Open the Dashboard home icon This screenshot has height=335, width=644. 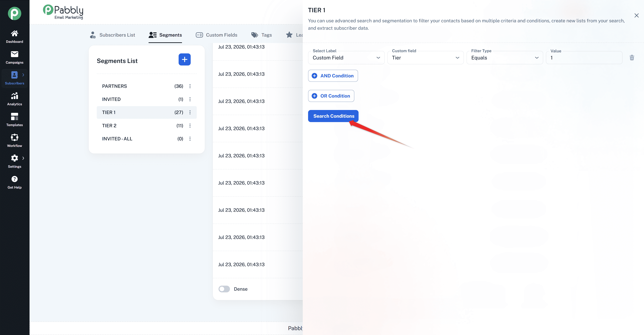click(x=14, y=33)
